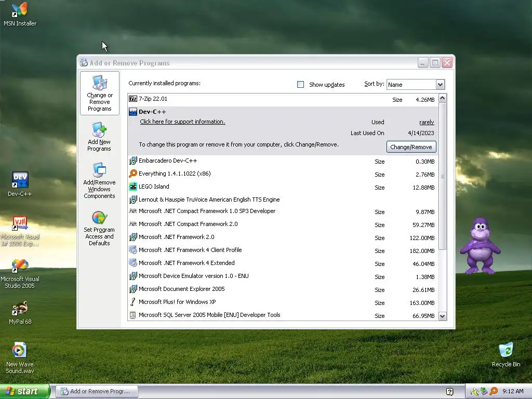
Task: Select 'Everything 1.4.1.1022 (x86)' row text
Action: (175, 174)
